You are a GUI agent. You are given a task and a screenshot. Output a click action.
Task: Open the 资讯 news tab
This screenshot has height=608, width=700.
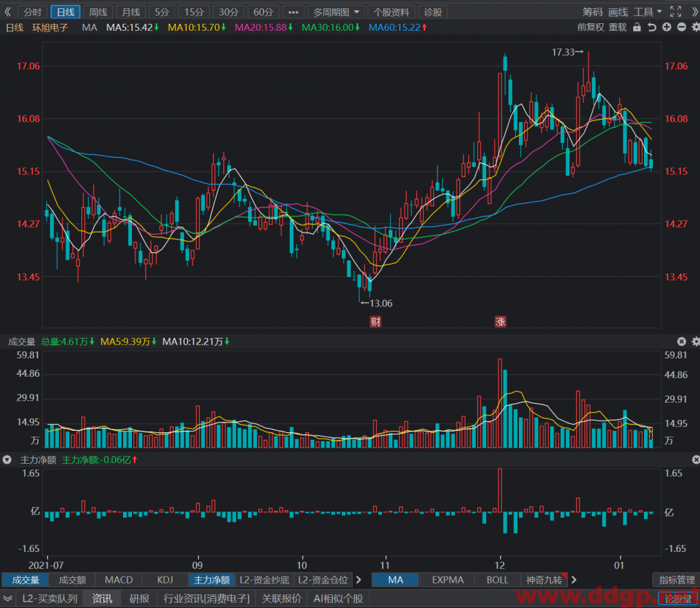click(x=103, y=598)
